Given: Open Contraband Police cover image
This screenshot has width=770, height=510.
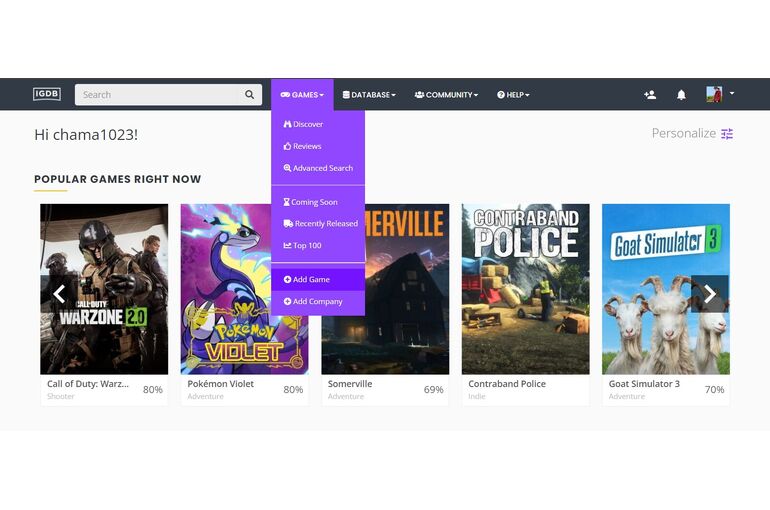Looking at the screenshot, I should [x=525, y=289].
